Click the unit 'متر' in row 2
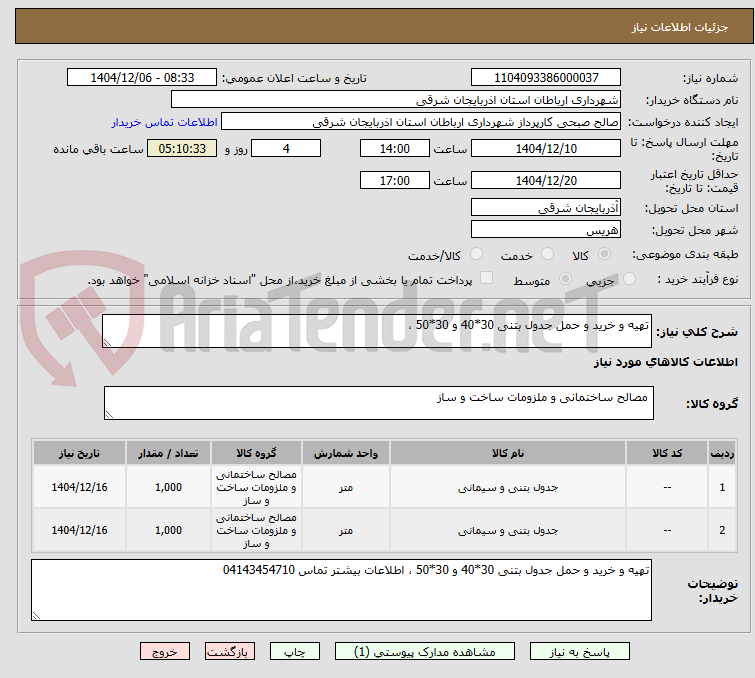755x678 pixels. (346, 530)
